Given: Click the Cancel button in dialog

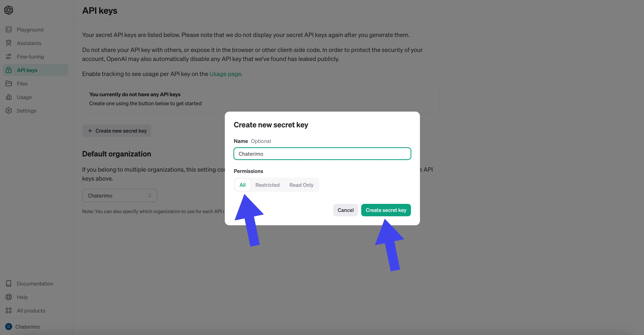Looking at the screenshot, I should (x=345, y=210).
